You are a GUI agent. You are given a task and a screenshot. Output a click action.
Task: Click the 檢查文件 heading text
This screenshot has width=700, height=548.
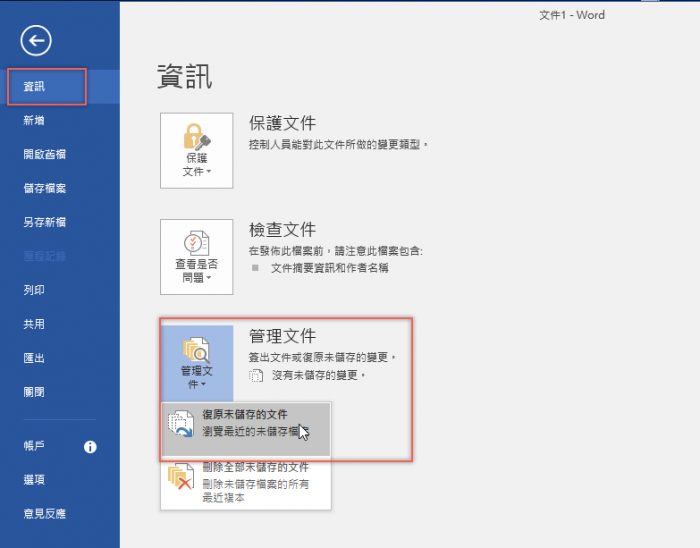click(x=282, y=229)
